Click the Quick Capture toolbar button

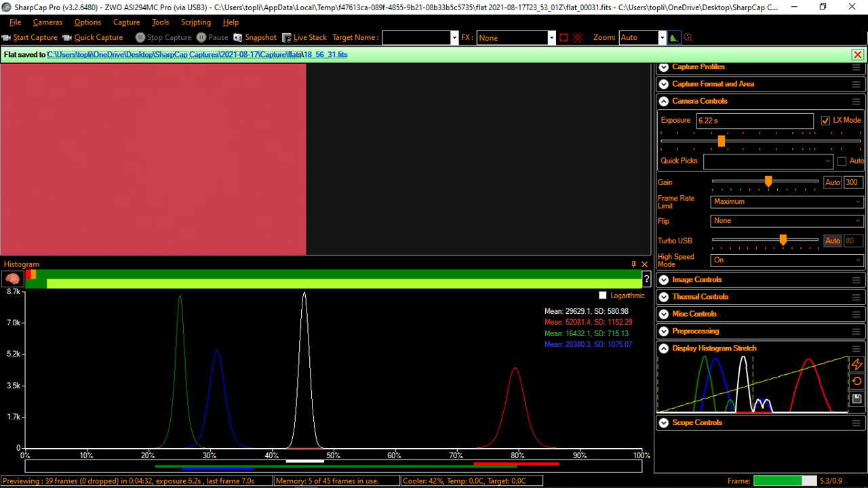93,38
